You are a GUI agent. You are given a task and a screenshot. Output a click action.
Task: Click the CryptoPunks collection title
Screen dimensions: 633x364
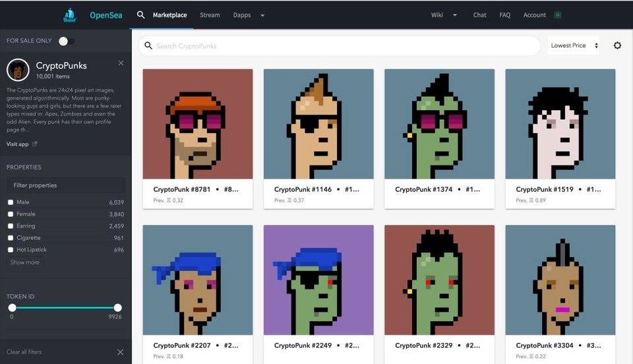pyautogui.click(x=61, y=65)
